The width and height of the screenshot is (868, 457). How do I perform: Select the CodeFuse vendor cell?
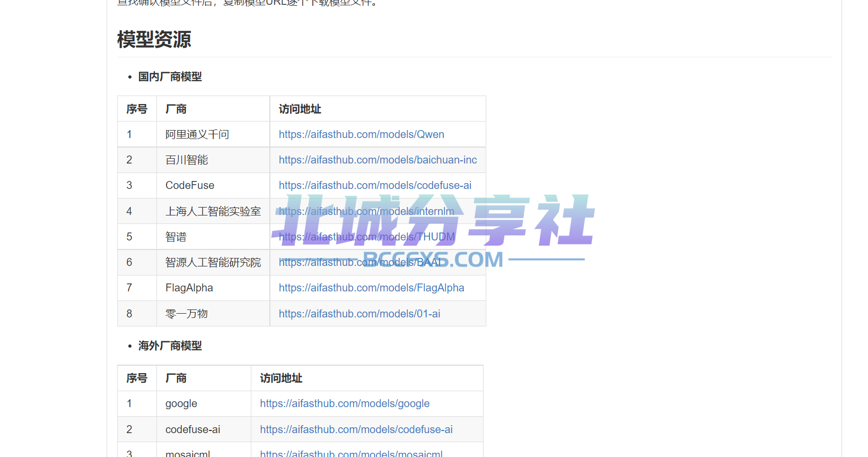coord(213,185)
